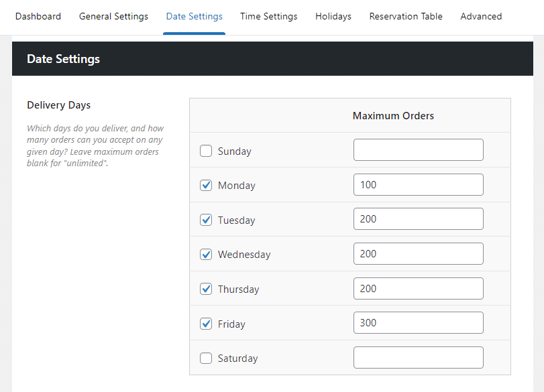Untick the Friday checkbox
This screenshot has width=544, height=392.
(206, 324)
